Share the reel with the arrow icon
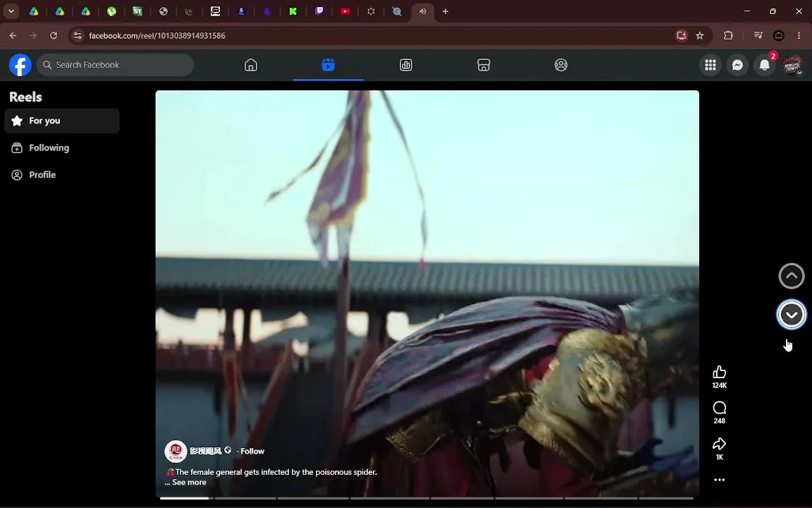This screenshot has width=812, height=508. pos(719,444)
